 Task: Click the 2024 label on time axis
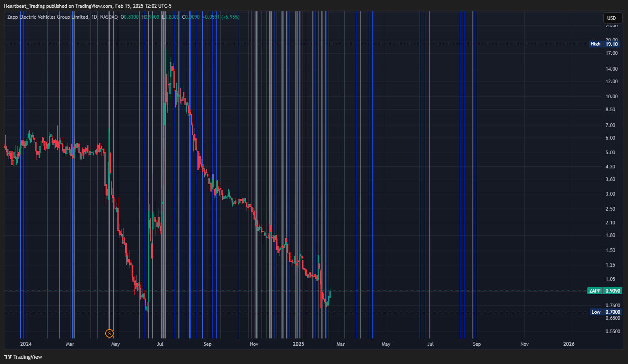[x=26, y=344]
